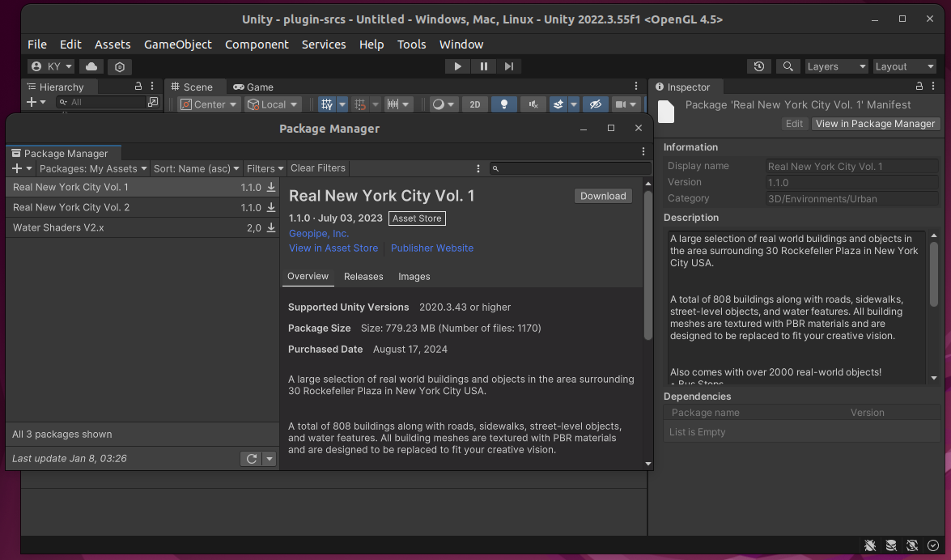Open Packages: My Assets dropdown
Image resolution: width=951 pixels, height=560 pixels.
tap(93, 168)
